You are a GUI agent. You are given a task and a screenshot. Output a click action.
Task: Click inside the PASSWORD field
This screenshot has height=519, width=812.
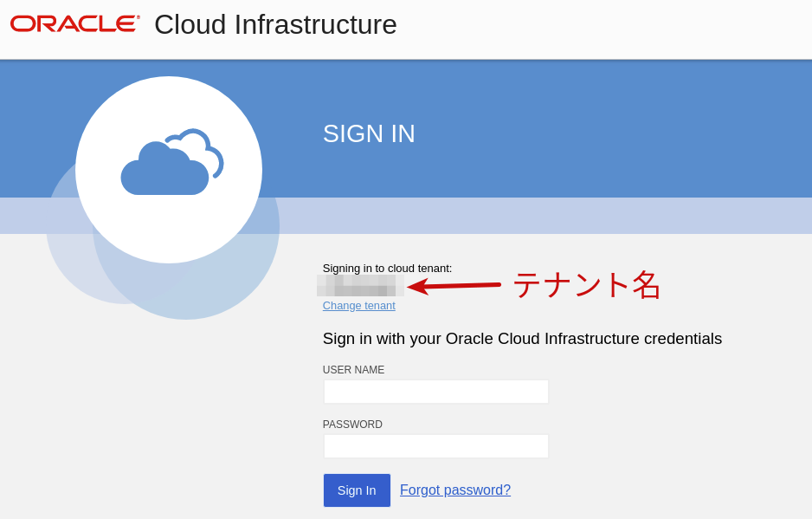pyautogui.click(x=435, y=445)
